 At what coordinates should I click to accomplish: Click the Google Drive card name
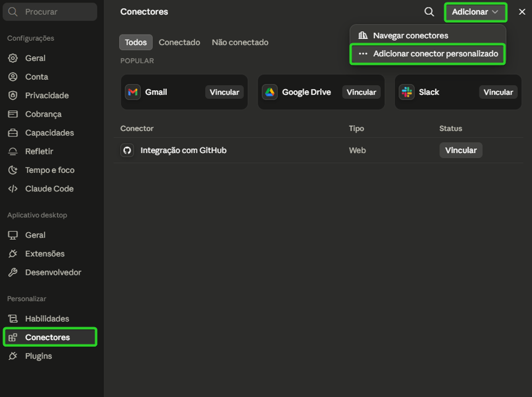tap(306, 92)
